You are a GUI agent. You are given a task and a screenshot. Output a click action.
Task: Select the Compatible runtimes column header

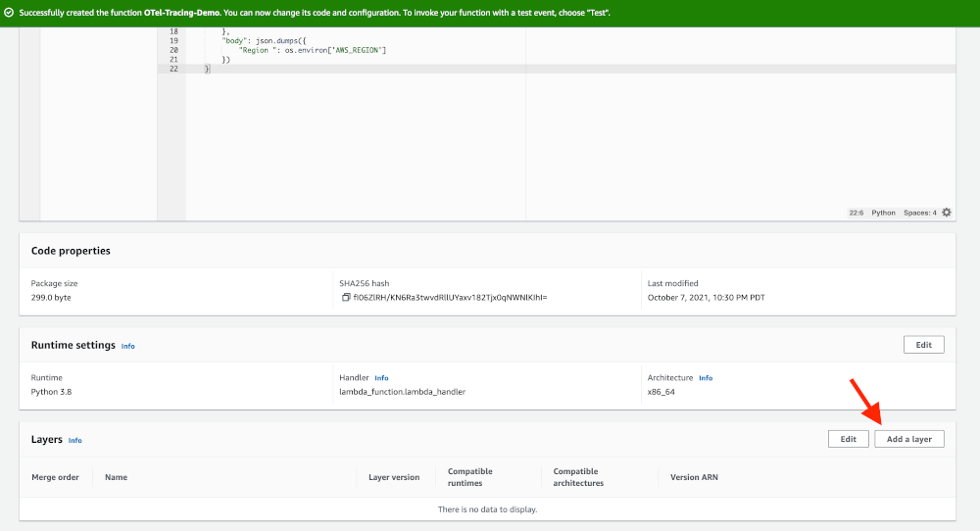(470, 477)
